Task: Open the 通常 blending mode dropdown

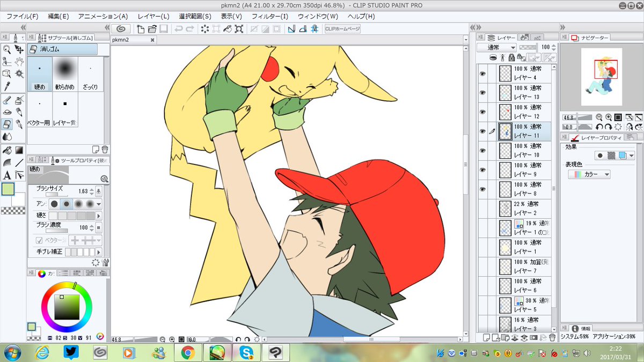Action: (496, 47)
